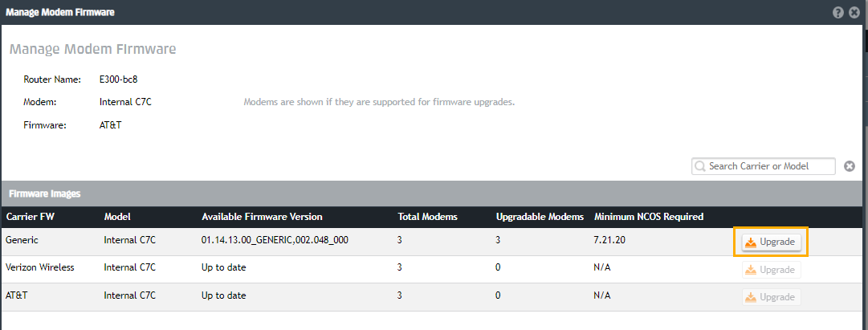Click Up to date in AT&T row
Screen dimensions: 868x330
224,295
